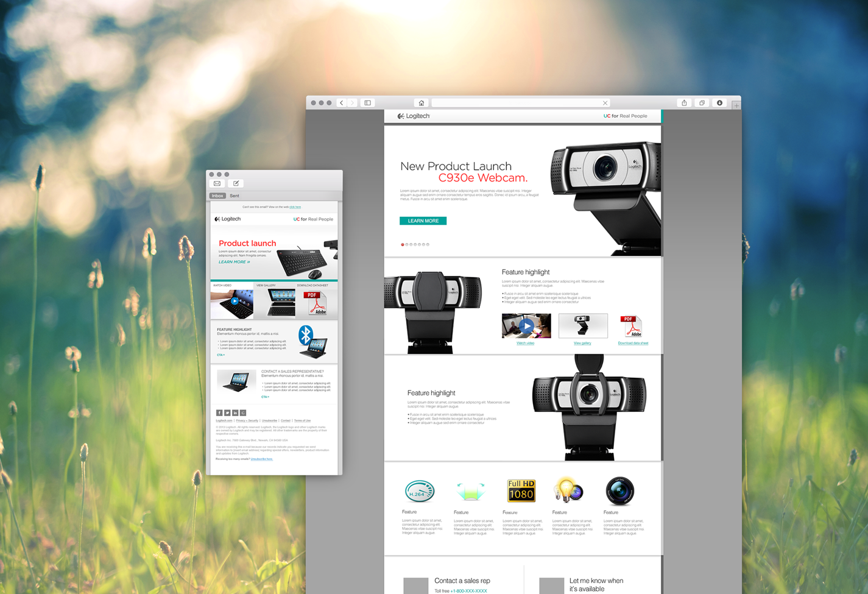Show all tabs with the tab overview icon
This screenshot has height=594, width=868.
click(x=702, y=103)
